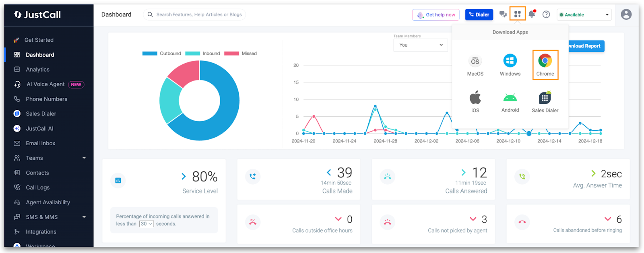Open the user profile avatar

coord(626,14)
